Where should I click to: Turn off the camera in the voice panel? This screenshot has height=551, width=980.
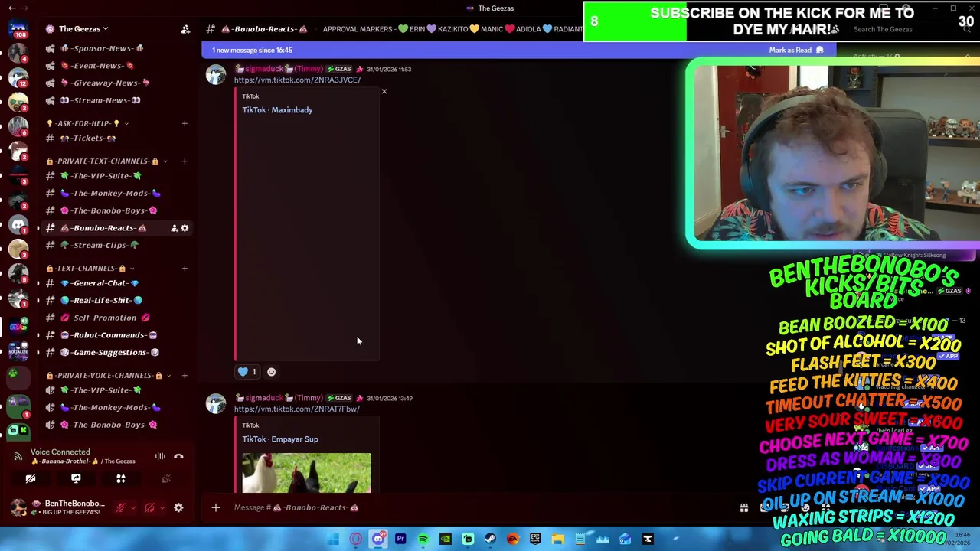[31, 478]
